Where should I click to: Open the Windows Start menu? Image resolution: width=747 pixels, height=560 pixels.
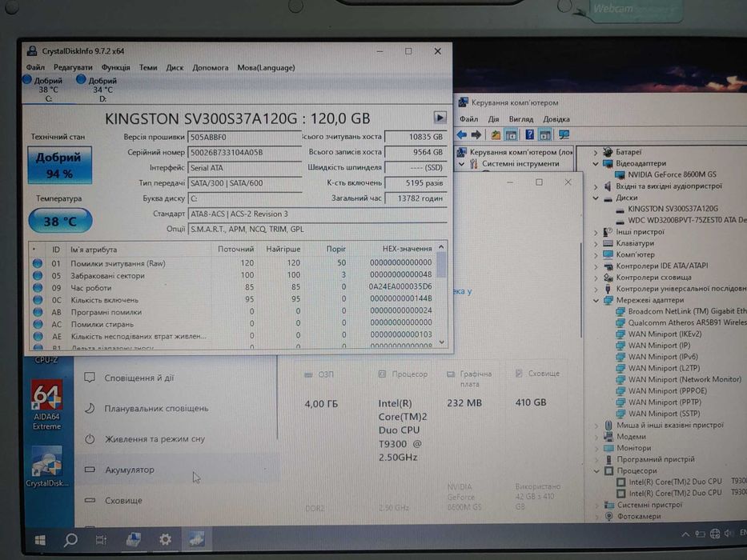pyautogui.click(x=41, y=540)
